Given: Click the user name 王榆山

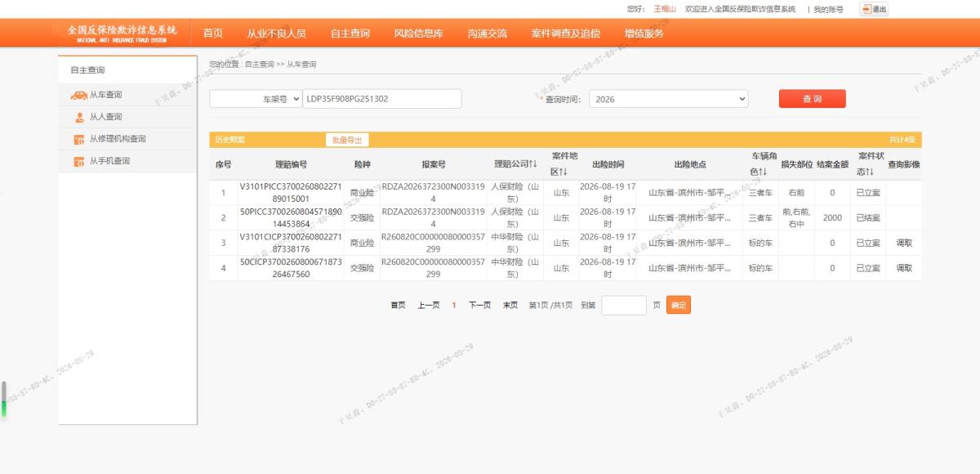Looking at the screenshot, I should click(x=665, y=9).
